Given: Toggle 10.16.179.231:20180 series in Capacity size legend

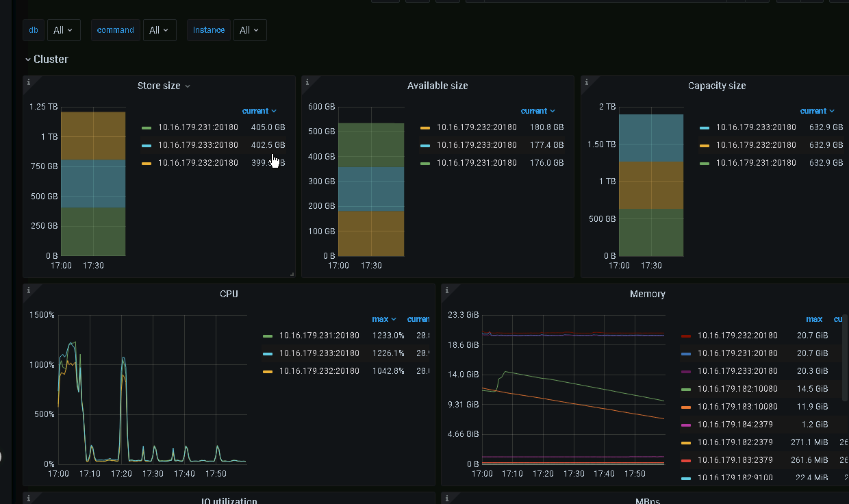Looking at the screenshot, I should click(x=756, y=163).
